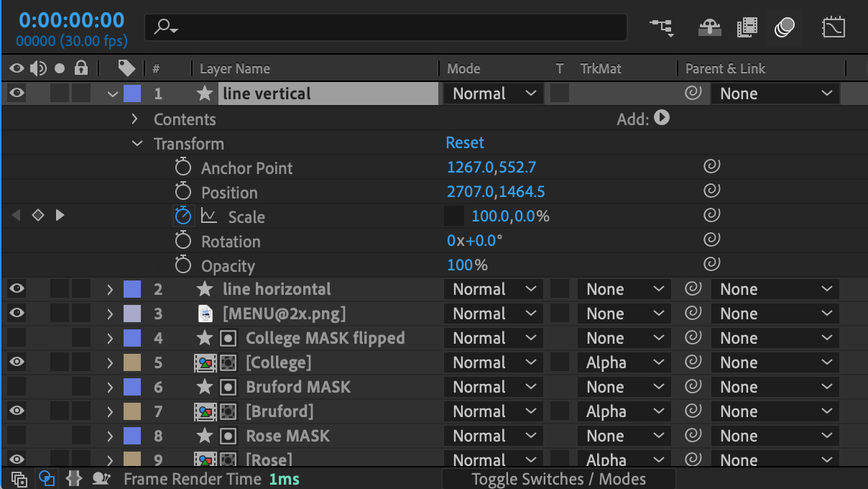
Task: Toggle the Shy layers hide icon
Action: click(710, 27)
